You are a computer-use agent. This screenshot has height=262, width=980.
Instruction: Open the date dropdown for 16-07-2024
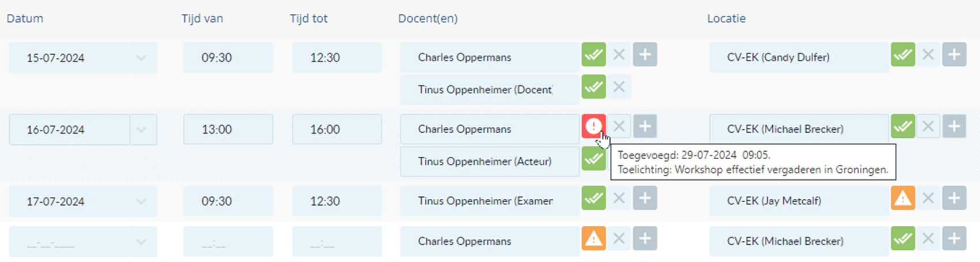(143, 129)
